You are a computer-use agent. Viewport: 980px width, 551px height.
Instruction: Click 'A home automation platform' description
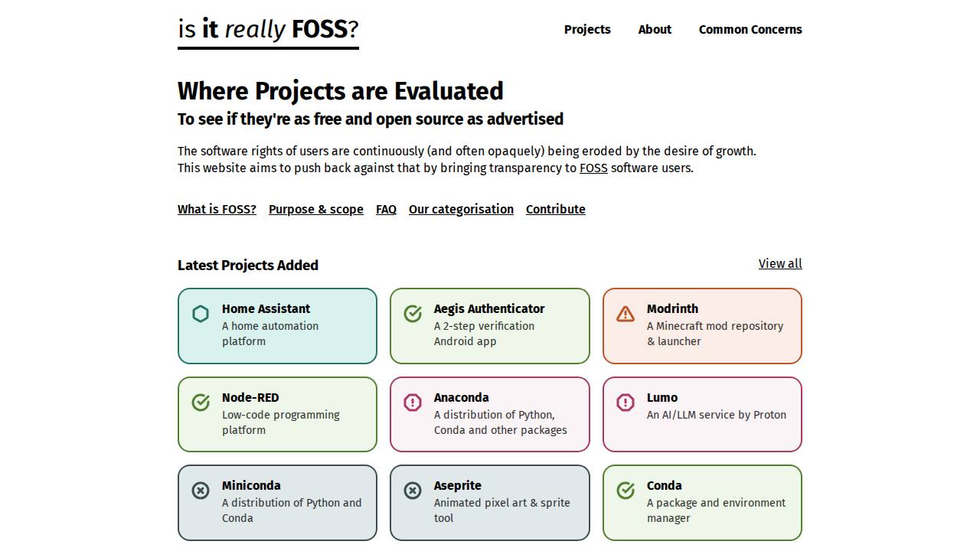(x=270, y=334)
